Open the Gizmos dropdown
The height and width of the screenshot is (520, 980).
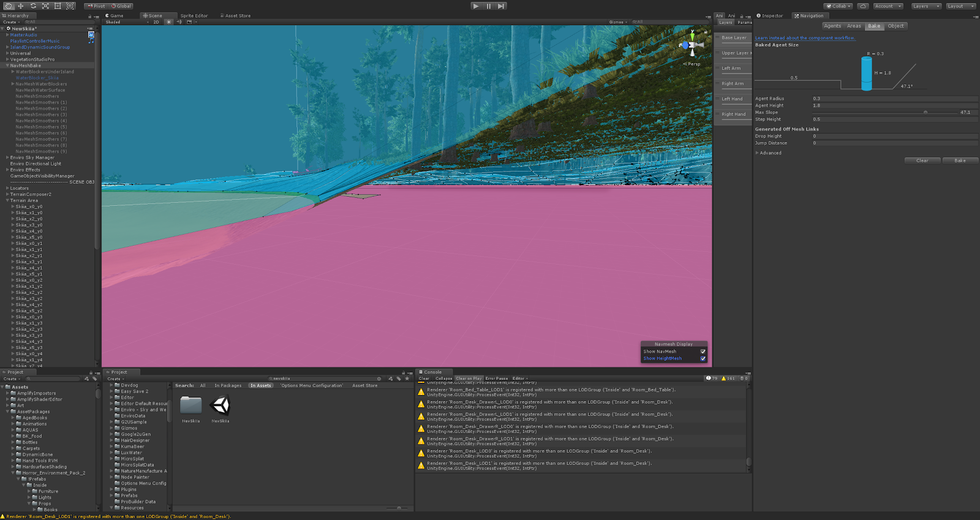pyautogui.click(x=618, y=22)
